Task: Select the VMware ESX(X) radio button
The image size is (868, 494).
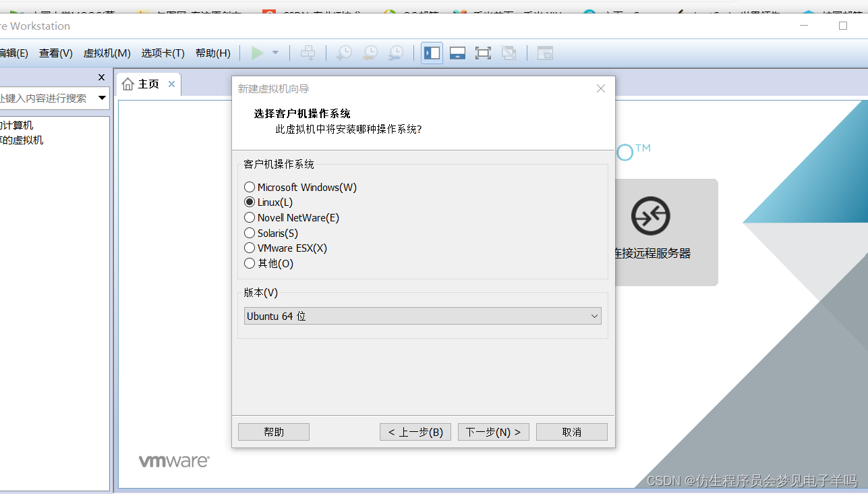Action: pos(250,248)
